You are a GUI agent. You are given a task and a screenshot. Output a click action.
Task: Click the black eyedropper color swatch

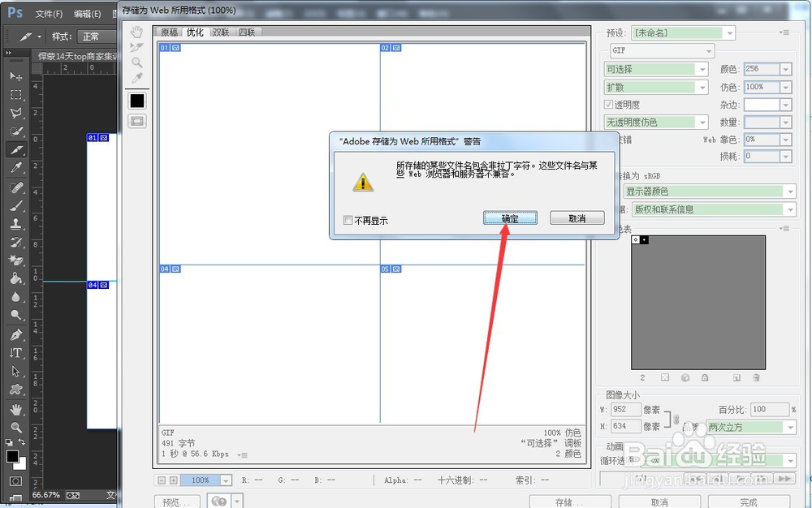click(137, 101)
